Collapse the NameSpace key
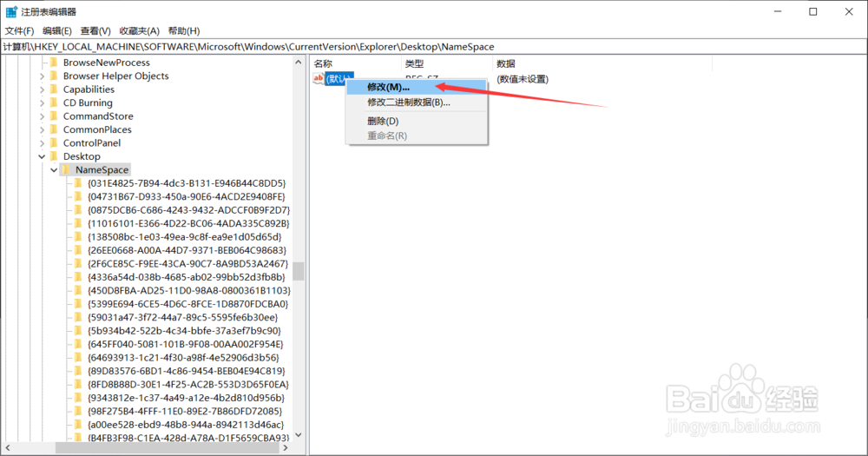 pos(54,169)
